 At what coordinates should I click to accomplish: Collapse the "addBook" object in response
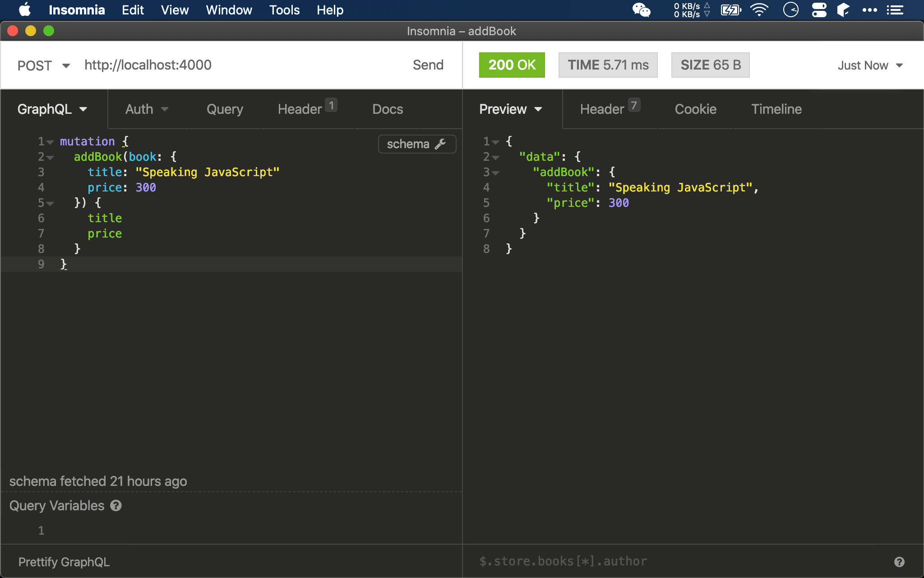coord(495,173)
